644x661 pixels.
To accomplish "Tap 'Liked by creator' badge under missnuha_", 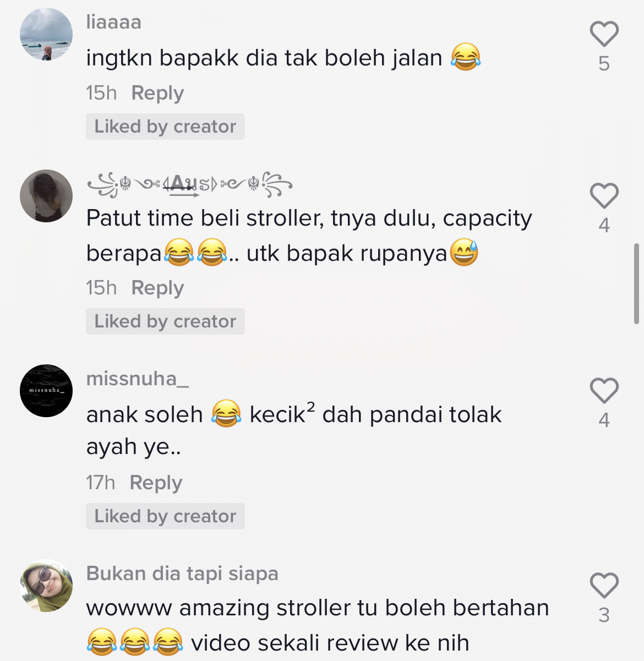I will point(165,516).
